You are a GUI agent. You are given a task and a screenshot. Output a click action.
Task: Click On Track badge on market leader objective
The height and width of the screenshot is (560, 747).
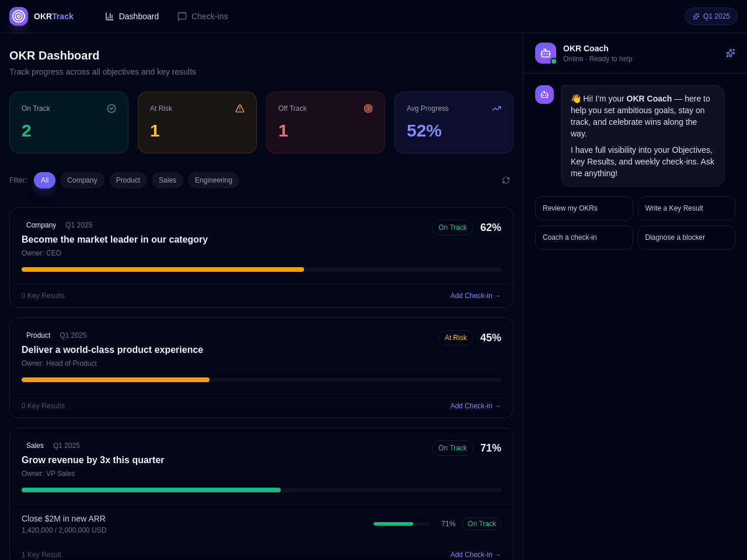click(452, 228)
